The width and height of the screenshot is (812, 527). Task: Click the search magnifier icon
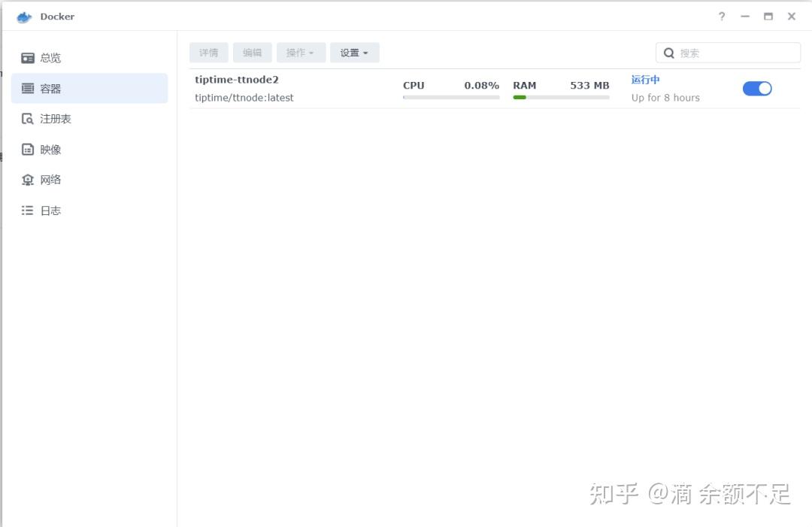669,53
